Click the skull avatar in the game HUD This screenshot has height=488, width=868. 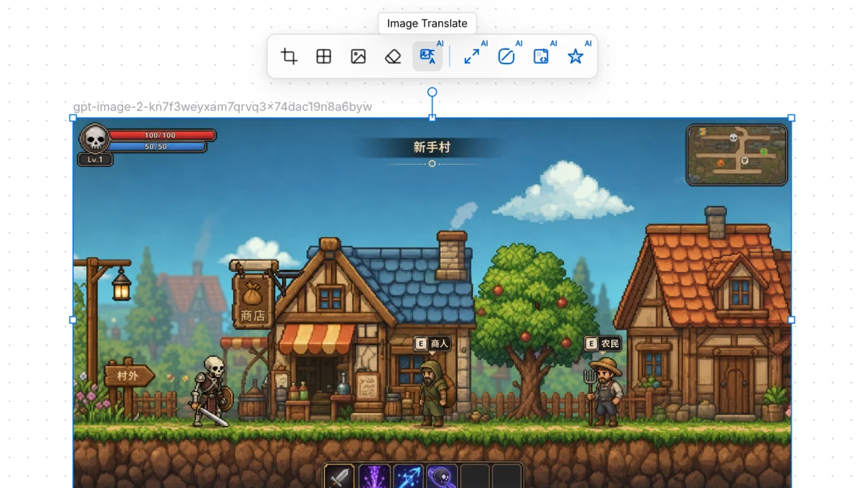click(x=95, y=138)
